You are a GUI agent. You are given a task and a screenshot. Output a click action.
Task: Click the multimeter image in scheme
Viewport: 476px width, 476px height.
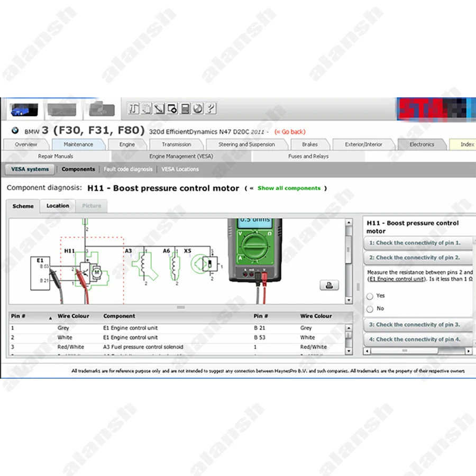tap(255, 251)
